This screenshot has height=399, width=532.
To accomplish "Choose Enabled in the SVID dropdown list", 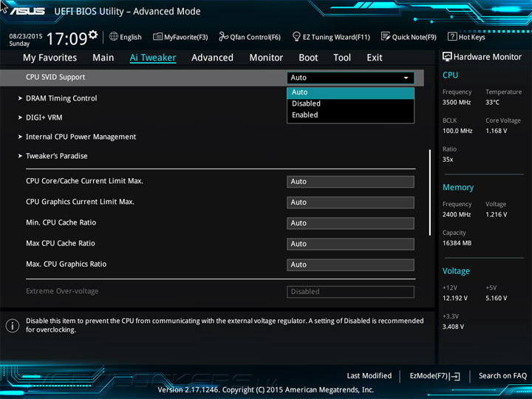I will pyautogui.click(x=350, y=115).
